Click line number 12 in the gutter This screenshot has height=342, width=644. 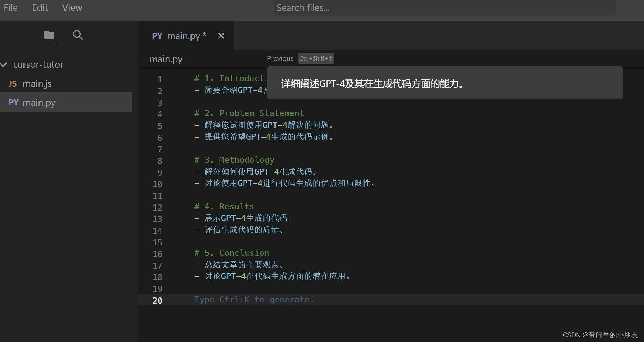157,208
